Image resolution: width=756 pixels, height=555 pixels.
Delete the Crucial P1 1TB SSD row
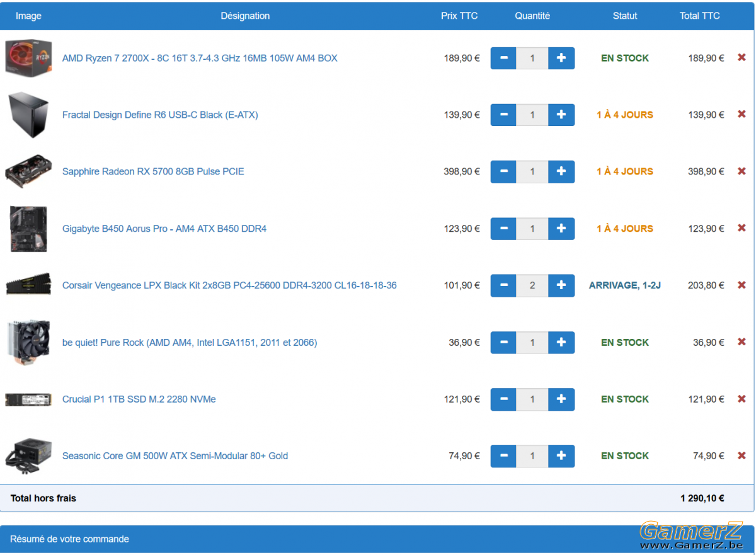(742, 399)
